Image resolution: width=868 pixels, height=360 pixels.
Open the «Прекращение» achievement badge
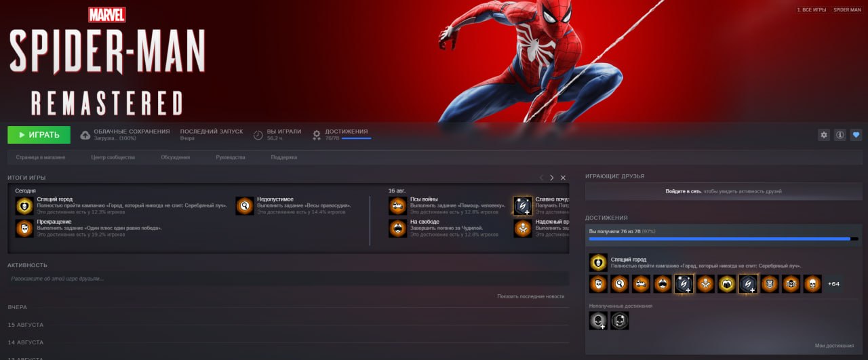24,228
